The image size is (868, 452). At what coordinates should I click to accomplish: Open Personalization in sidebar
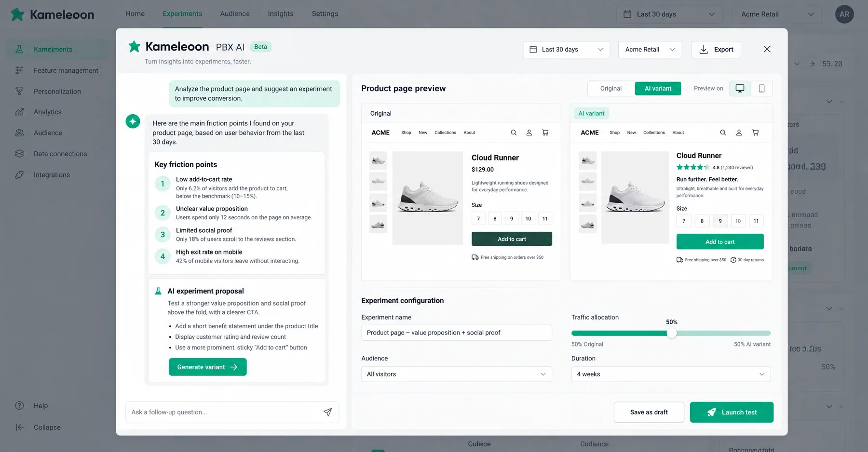point(57,91)
